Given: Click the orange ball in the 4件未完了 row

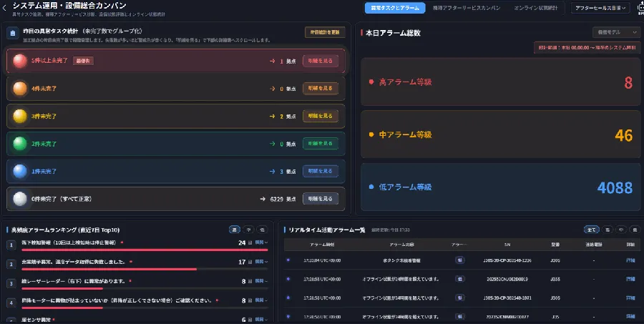Looking at the screenshot, I should (x=20, y=88).
